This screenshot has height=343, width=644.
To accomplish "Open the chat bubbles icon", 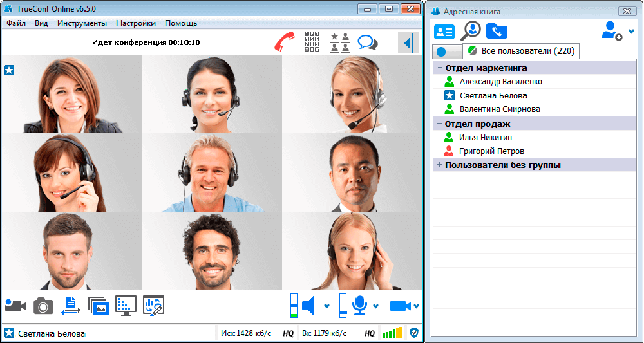I will [368, 42].
